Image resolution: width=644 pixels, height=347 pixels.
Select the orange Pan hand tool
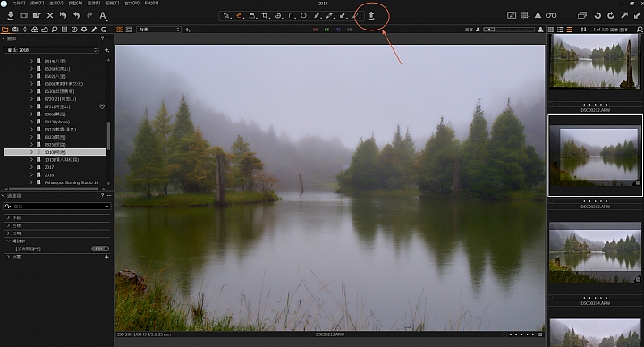pyautogui.click(x=239, y=15)
